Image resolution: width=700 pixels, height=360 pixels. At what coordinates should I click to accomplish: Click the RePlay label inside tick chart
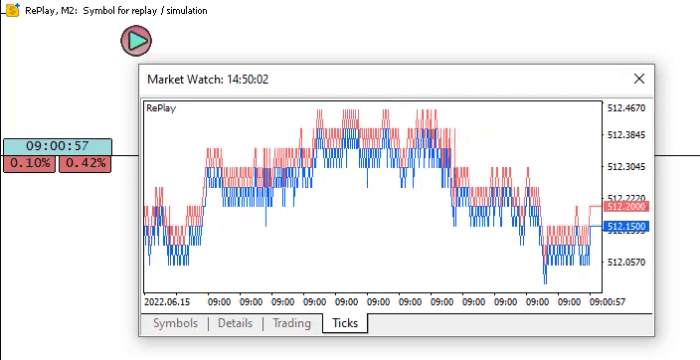(x=161, y=108)
